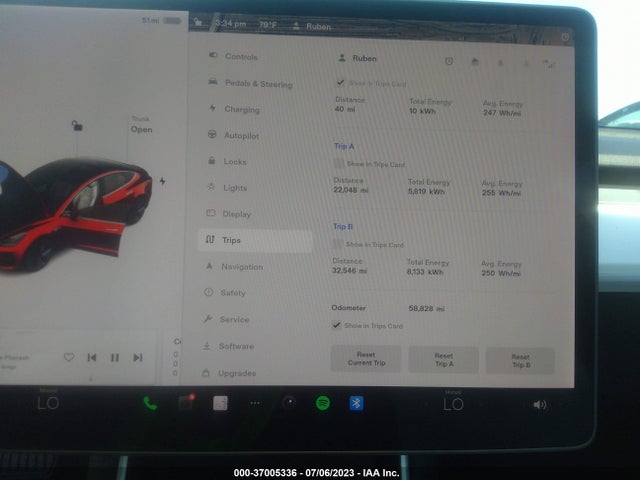The height and width of the screenshot is (480, 640).
Task: Toggle current trip Show in Trips Card checkbox
Action: coord(340,82)
